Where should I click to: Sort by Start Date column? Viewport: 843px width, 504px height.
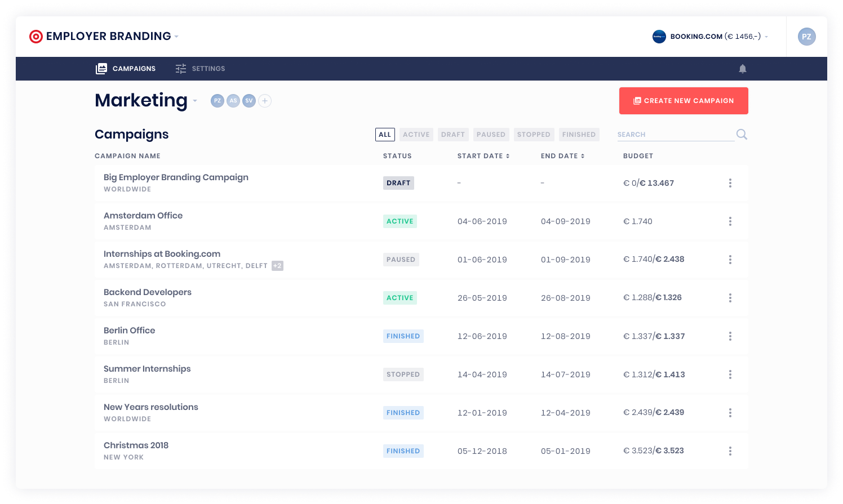click(483, 156)
